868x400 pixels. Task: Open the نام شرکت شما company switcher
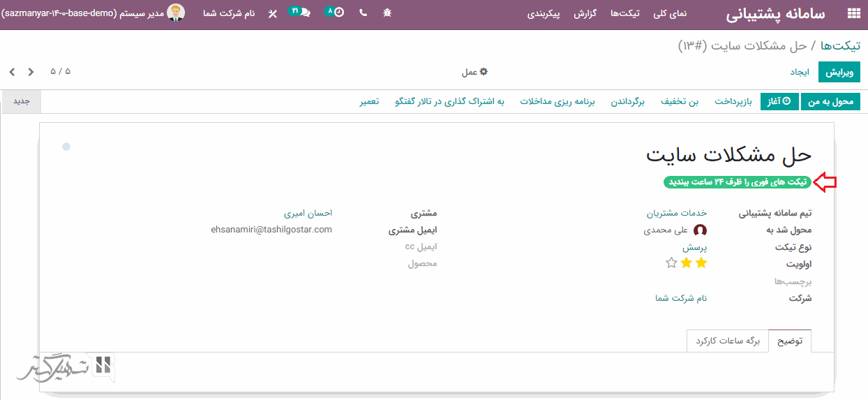coord(229,13)
